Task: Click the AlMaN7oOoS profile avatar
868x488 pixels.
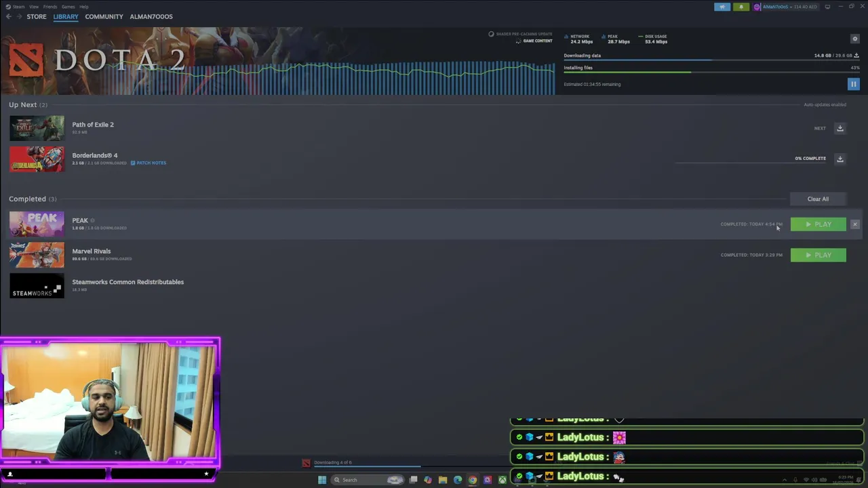Action: tap(757, 7)
